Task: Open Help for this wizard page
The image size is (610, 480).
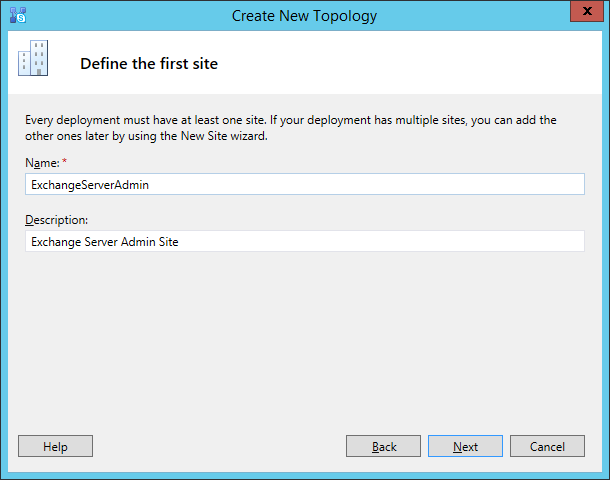Action: [55, 446]
